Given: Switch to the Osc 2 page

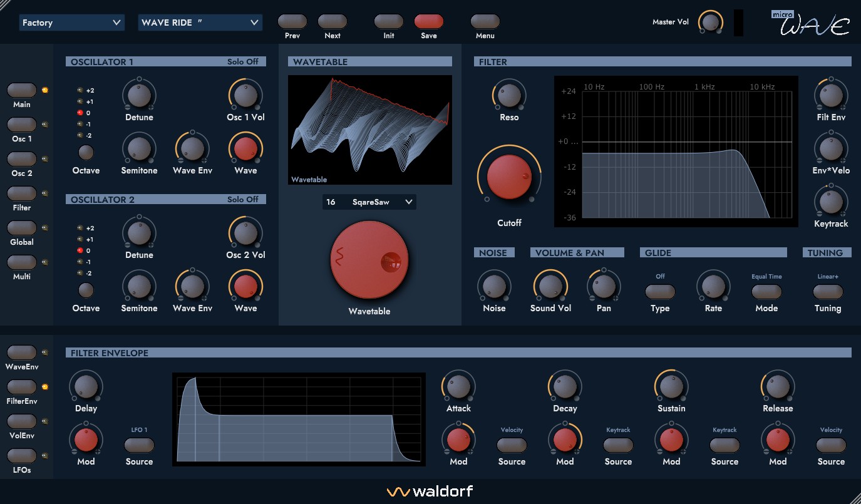Looking at the screenshot, I should click(22, 159).
